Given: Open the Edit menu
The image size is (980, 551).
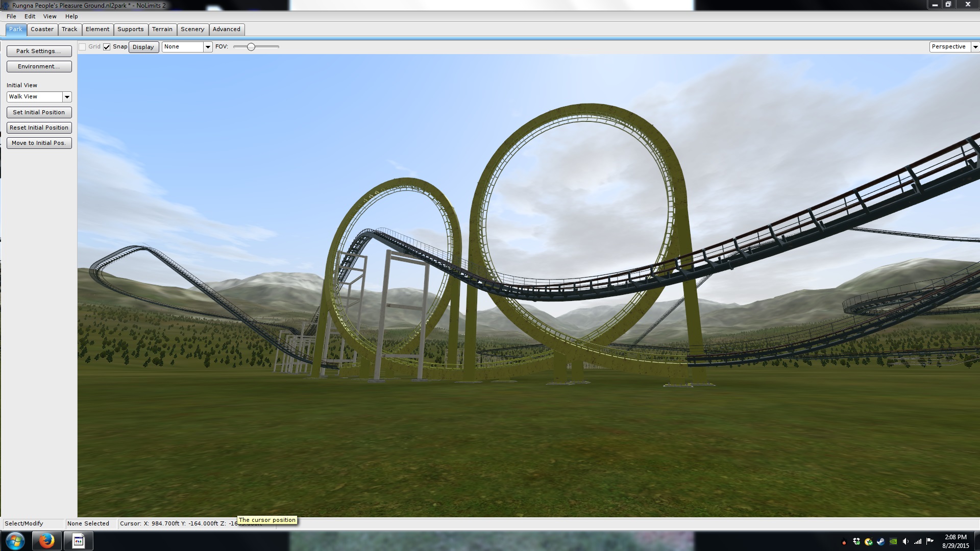Looking at the screenshot, I should [30, 16].
